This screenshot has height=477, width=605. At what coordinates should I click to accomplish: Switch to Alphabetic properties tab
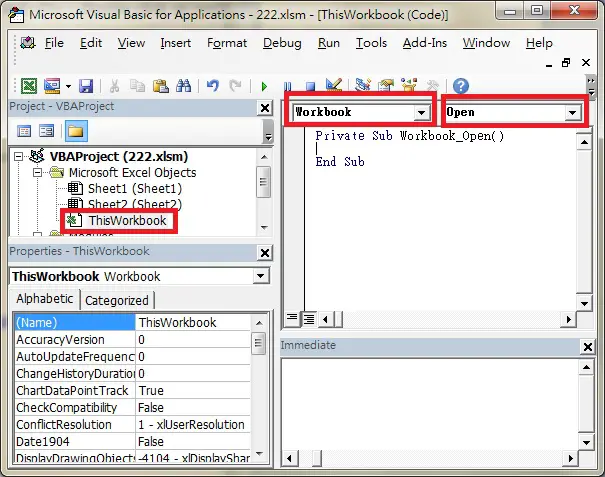[x=44, y=299]
